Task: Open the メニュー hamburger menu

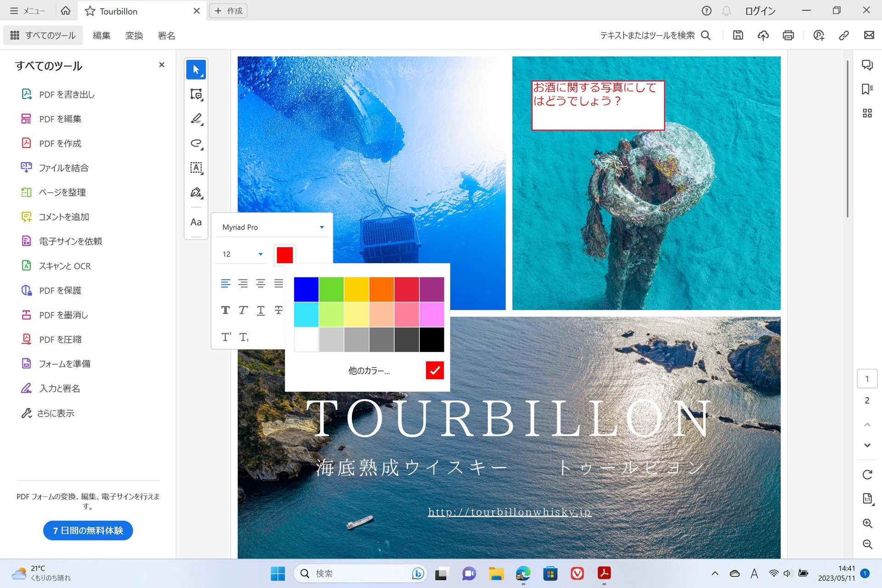Action: click(28, 11)
